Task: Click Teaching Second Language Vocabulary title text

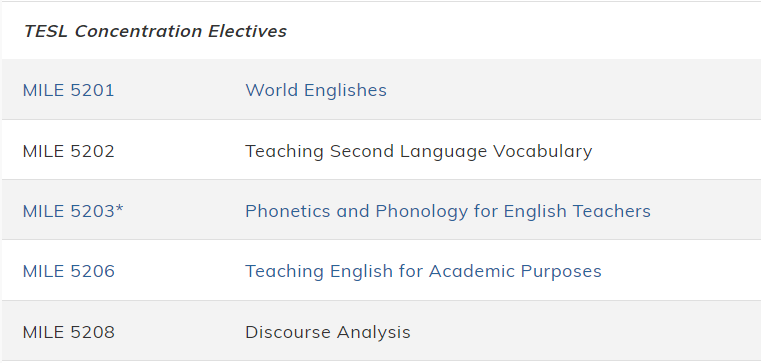Action: click(x=419, y=151)
